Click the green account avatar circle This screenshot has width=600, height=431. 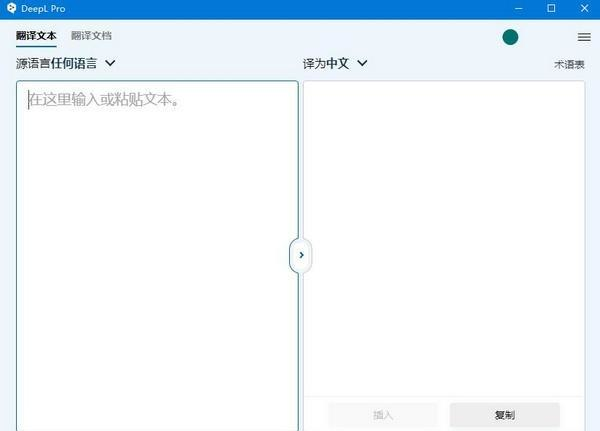[x=510, y=37]
